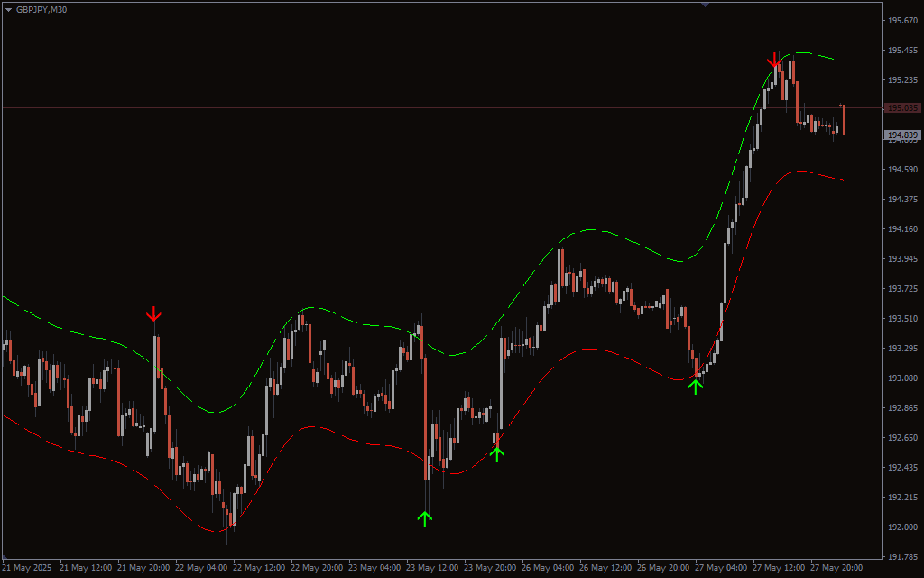The image size is (924, 578).
Task: Click the 21 May 2025 date label
Action: pos(27,568)
